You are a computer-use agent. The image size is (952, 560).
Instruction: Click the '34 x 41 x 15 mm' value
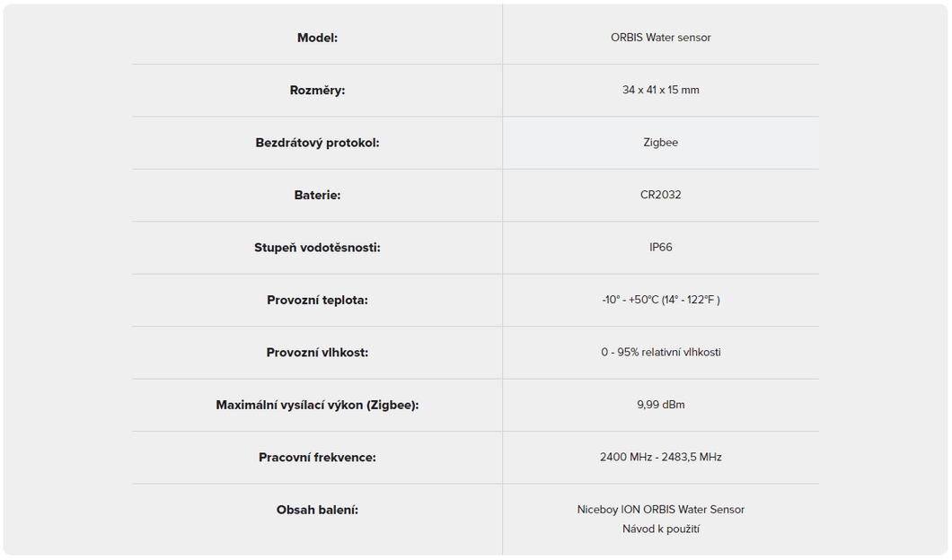point(660,91)
